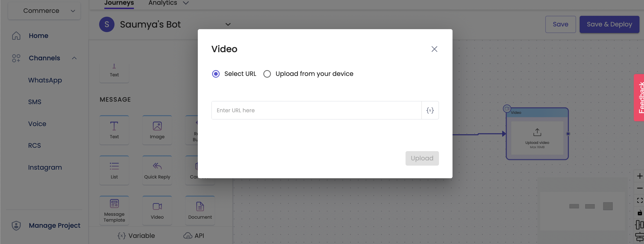Switch to the Journeys tab
Image resolution: width=644 pixels, height=244 pixels.
(119, 3)
